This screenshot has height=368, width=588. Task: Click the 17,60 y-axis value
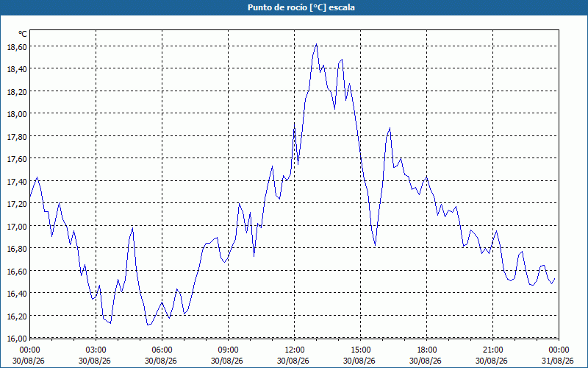[x=17, y=159]
